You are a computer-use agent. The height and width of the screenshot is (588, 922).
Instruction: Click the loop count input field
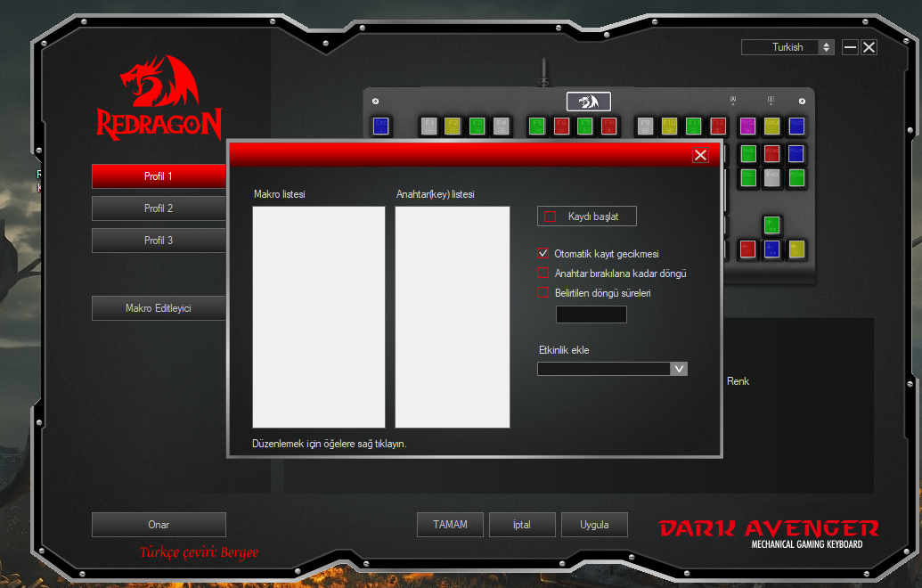(591, 314)
